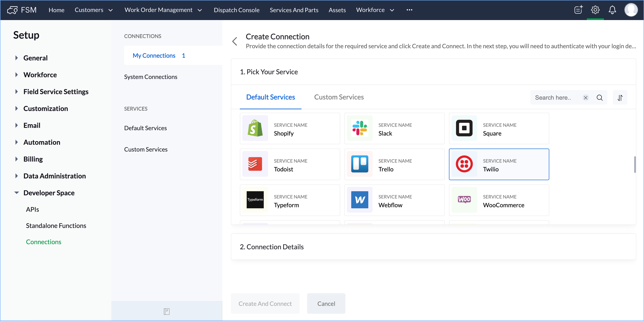Switch to the Custom Services tab
Screen dimensions: 644x321
click(339, 97)
